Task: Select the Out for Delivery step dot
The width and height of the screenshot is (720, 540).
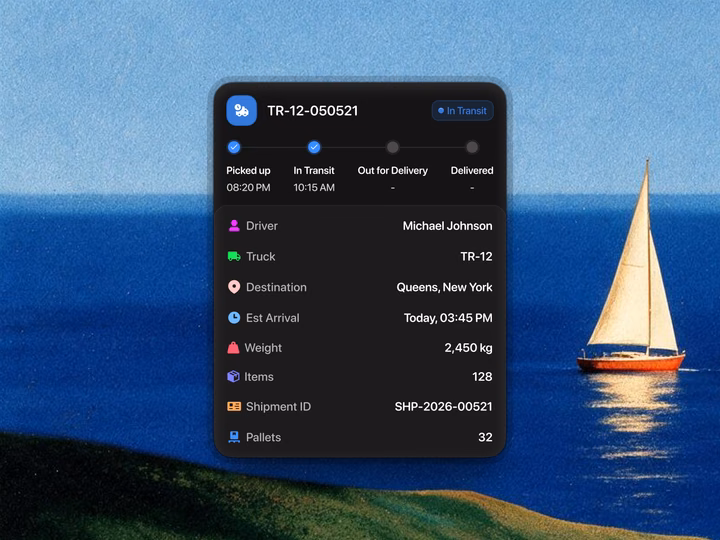Action: click(x=393, y=147)
